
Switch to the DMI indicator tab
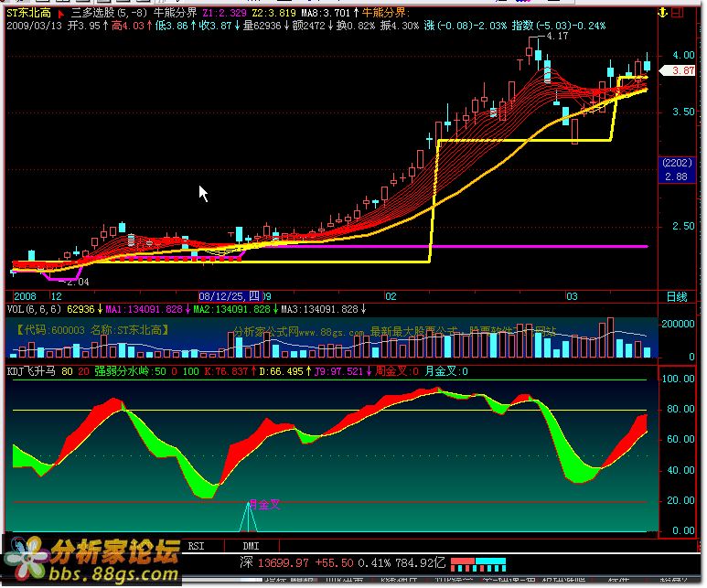[251, 545]
